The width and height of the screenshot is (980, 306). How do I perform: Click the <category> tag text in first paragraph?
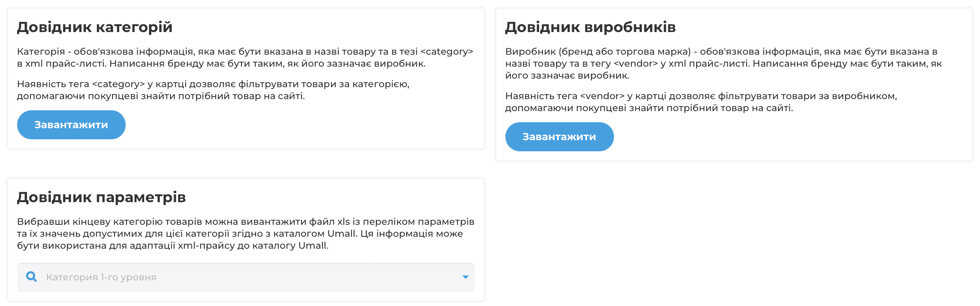pos(447,52)
